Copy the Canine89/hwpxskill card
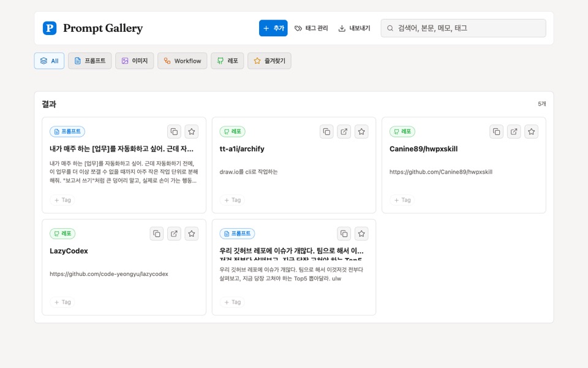The height and width of the screenshot is (368, 588). [x=497, y=131]
